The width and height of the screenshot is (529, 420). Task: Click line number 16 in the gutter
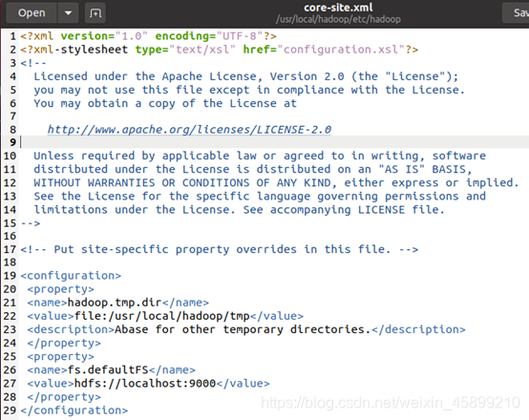click(x=10, y=236)
